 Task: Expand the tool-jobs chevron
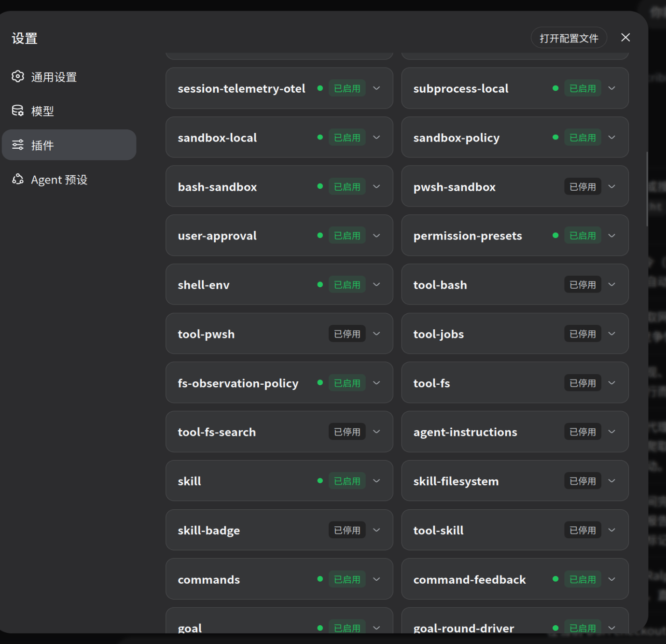612,334
